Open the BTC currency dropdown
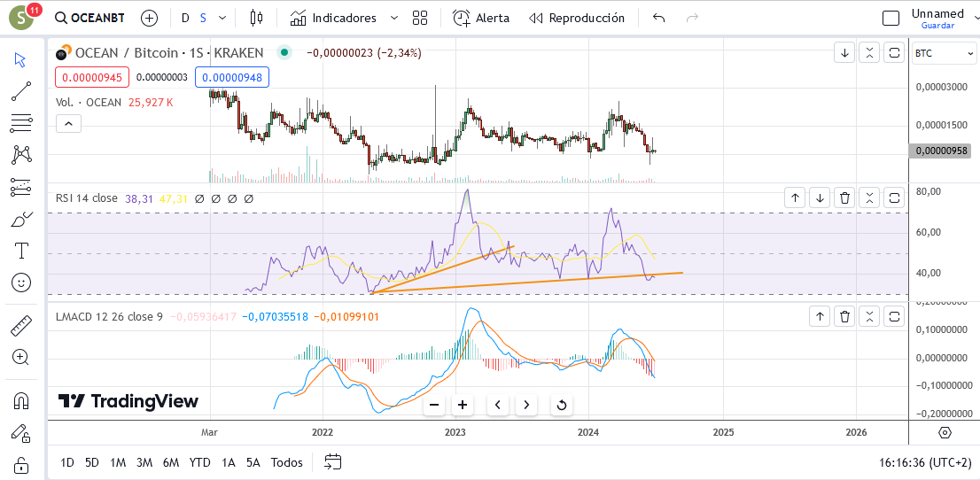The image size is (980, 480). click(x=944, y=54)
